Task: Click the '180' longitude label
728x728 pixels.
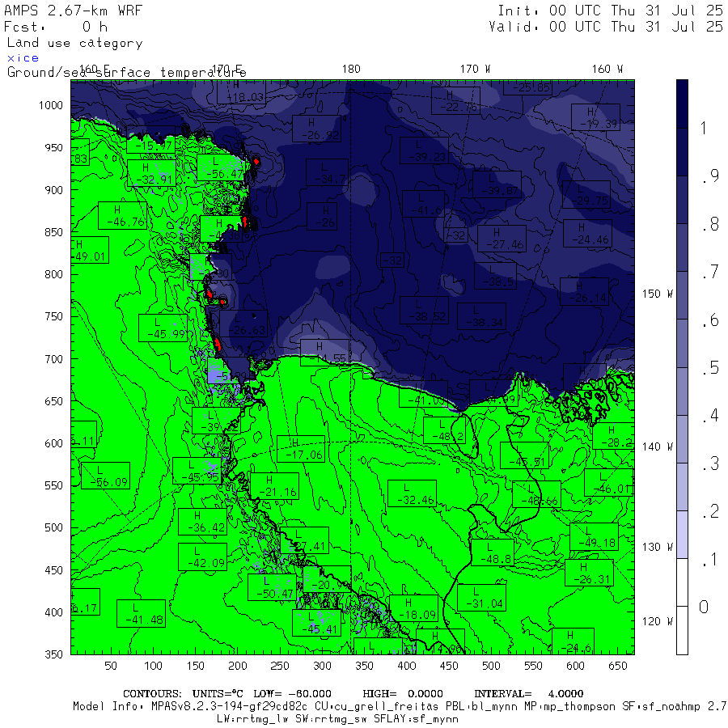Action: pyautogui.click(x=351, y=69)
